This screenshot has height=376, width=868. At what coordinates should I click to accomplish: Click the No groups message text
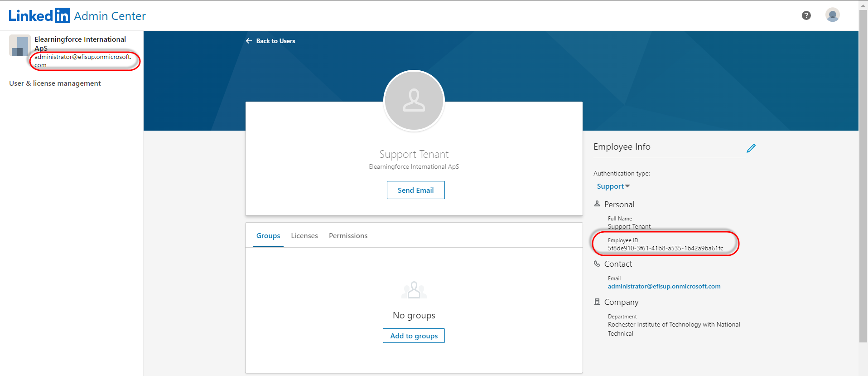pyautogui.click(x=414, y=315)
